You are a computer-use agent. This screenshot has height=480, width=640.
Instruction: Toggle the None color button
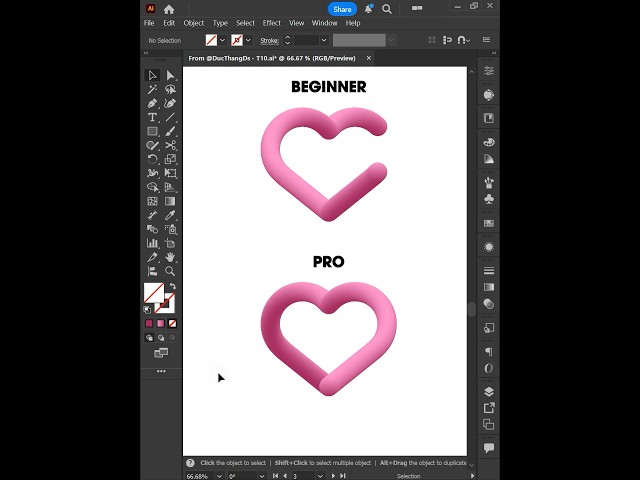click(x=173, y=324)
